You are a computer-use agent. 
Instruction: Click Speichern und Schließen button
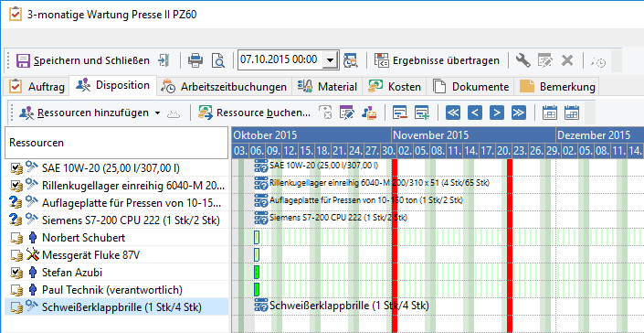tap(83, 61)
